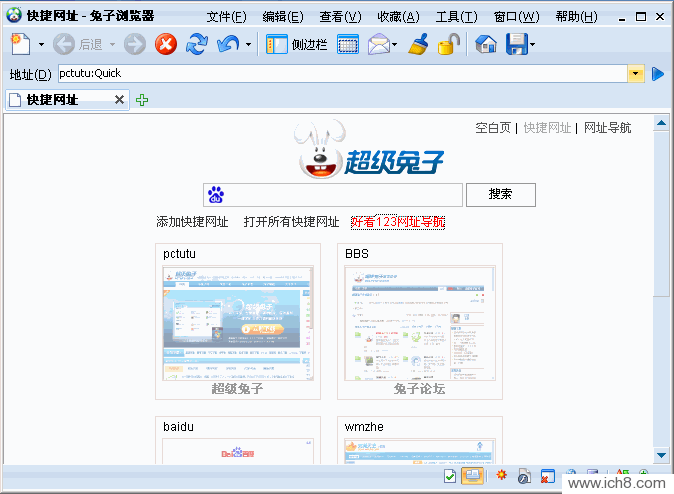Open the pctutu page thumbnail
This screenshot has width=674, height=494.
[238, 323]
